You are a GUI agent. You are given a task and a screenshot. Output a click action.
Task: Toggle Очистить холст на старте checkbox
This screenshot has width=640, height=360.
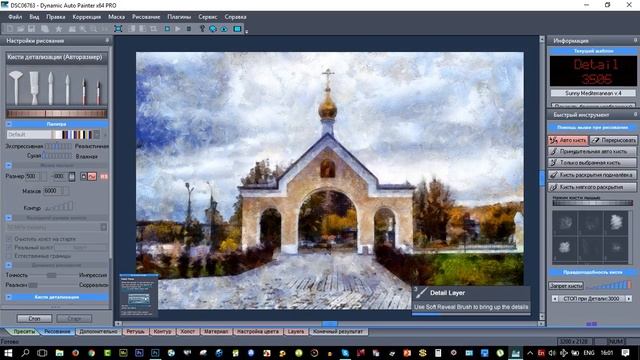pyautogui.click(x=9, y=239)
